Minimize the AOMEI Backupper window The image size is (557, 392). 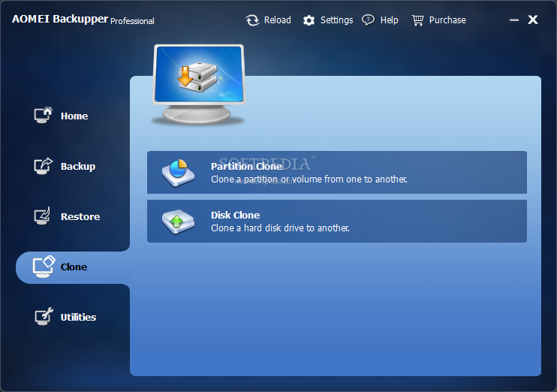coord(514,20)
